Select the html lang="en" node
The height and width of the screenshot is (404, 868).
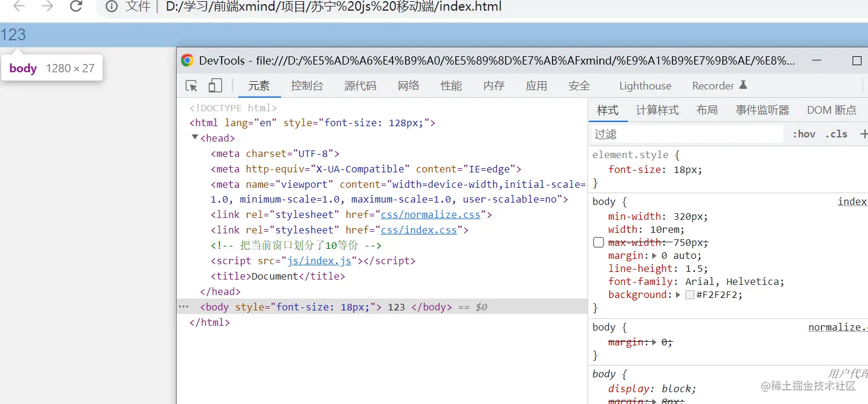tap(312, 123)
